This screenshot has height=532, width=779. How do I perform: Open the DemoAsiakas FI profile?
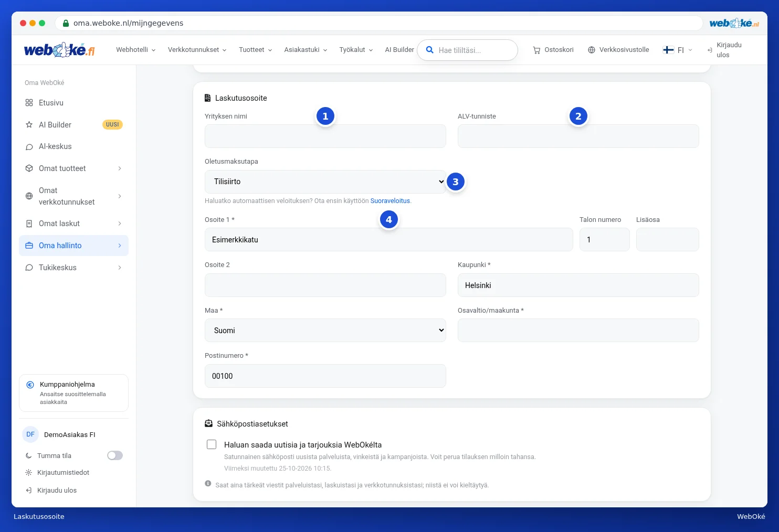(x=59, y=434)
